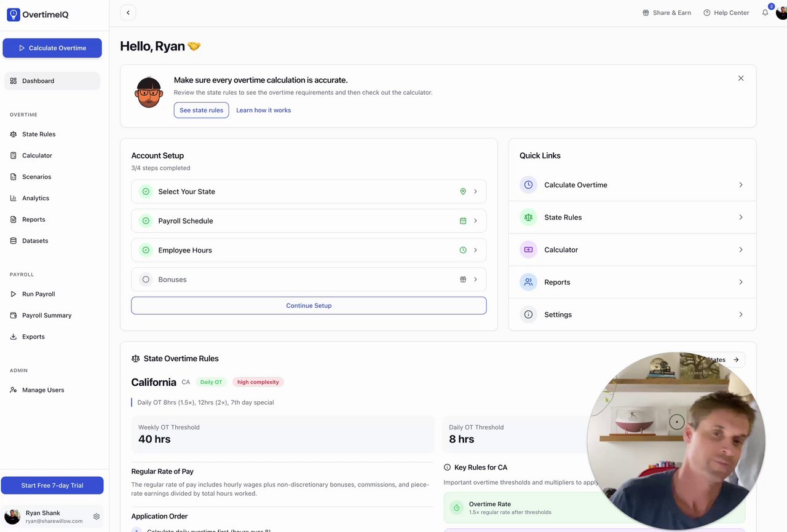Click the mascot avatar in the banner
Image resolution: width=787 pixels, height=532 pixels.
click(x=149, y=93)
